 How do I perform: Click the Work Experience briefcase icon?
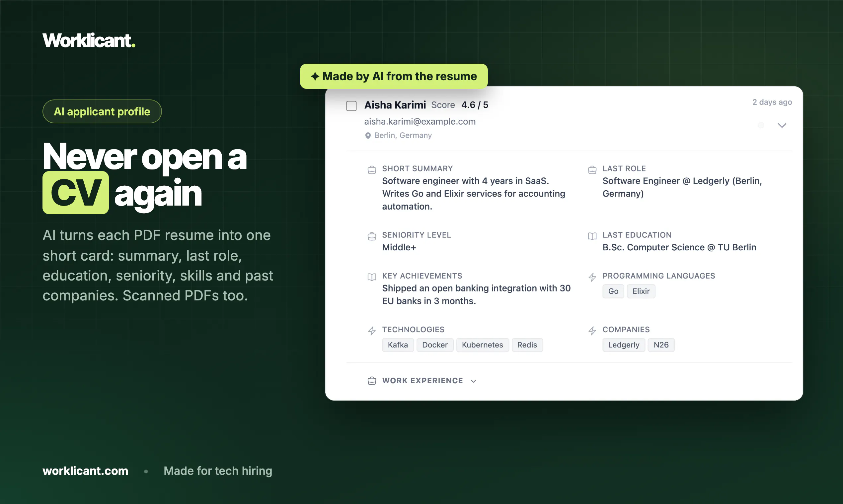(372, 381)
